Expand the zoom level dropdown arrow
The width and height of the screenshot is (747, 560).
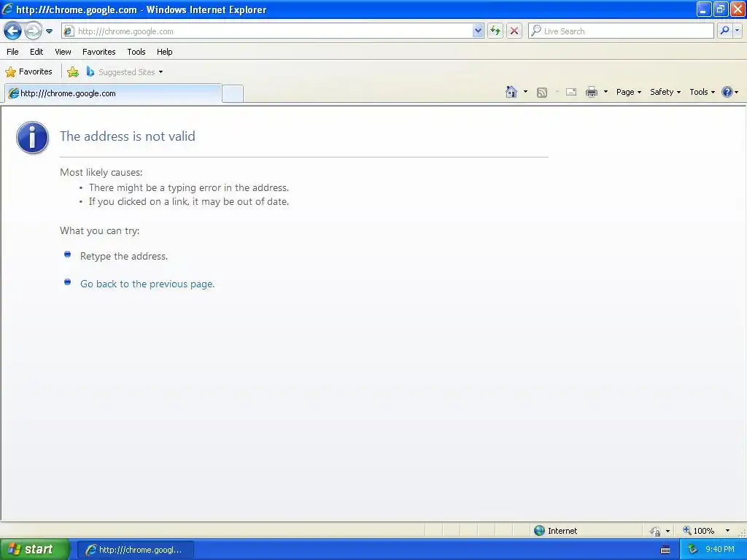point(727,531)
